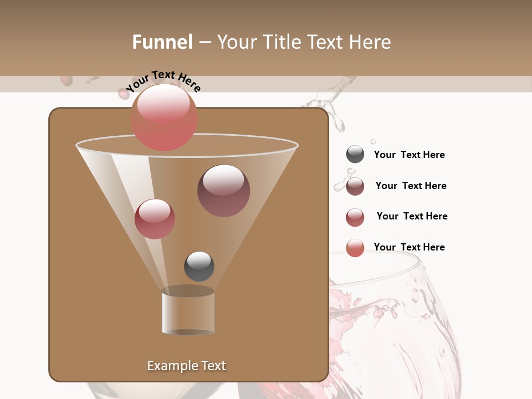Screen dimensions: 532x399
Task: Select the first 'Your Text Here' list label
Action: 410,155
